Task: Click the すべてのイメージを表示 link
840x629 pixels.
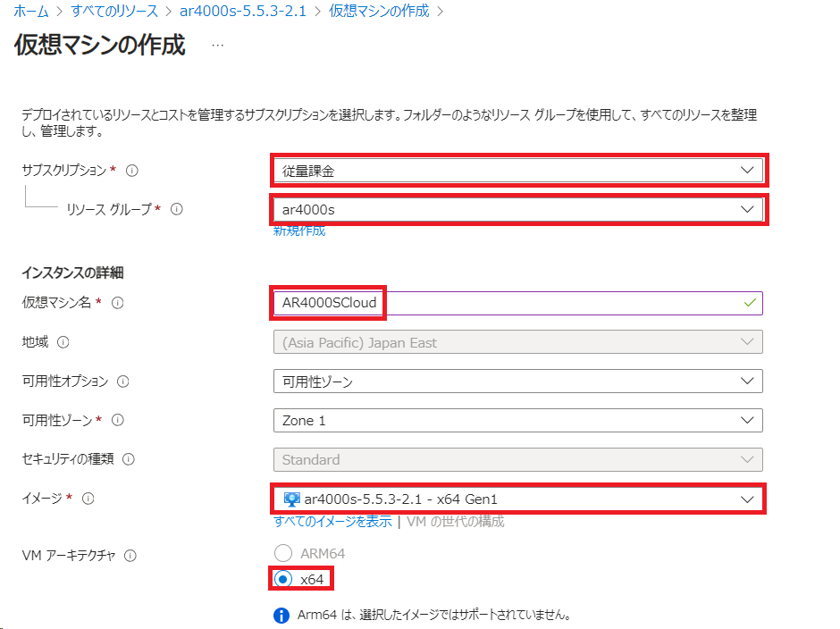Action: pyautogui.click(x=332, y=522)
